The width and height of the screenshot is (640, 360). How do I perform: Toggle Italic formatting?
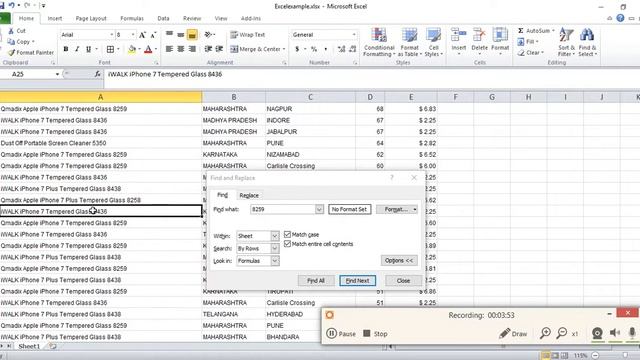click(x=77, y=49)
